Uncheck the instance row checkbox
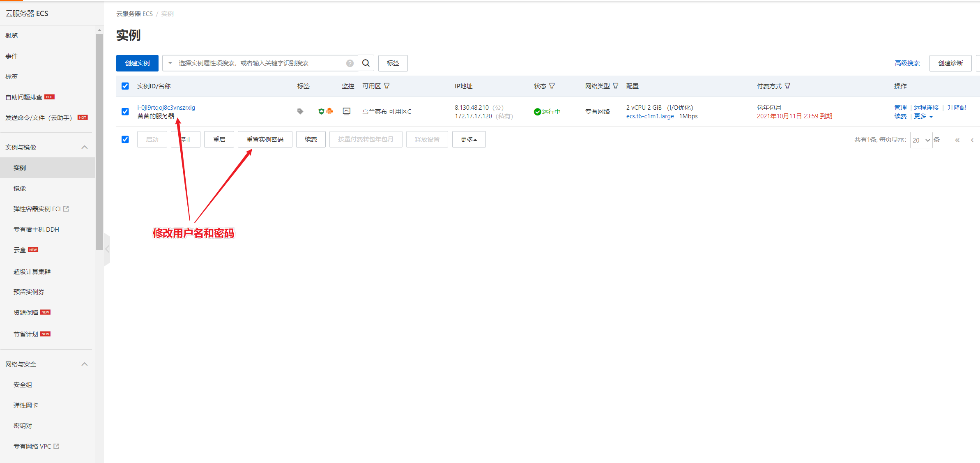Image resolution: width=980 pixels, height=463 pixels. (x=125, y=112)
